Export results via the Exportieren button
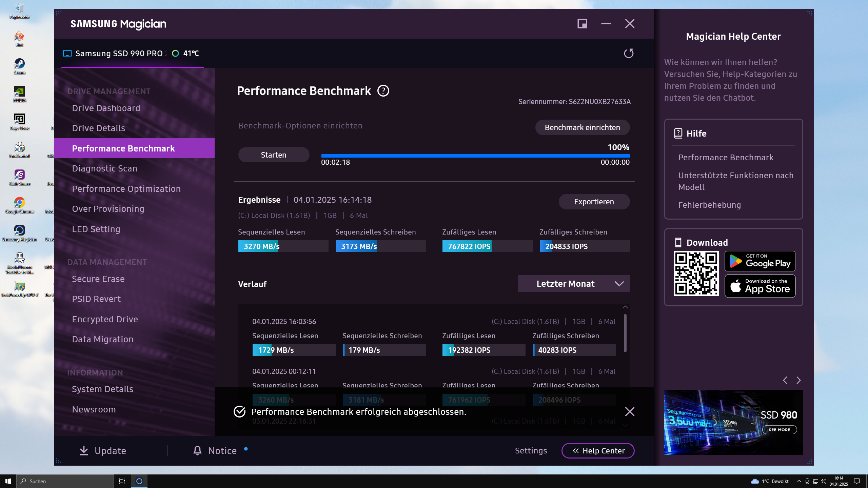The image size is (868, 488). [594, 201]
